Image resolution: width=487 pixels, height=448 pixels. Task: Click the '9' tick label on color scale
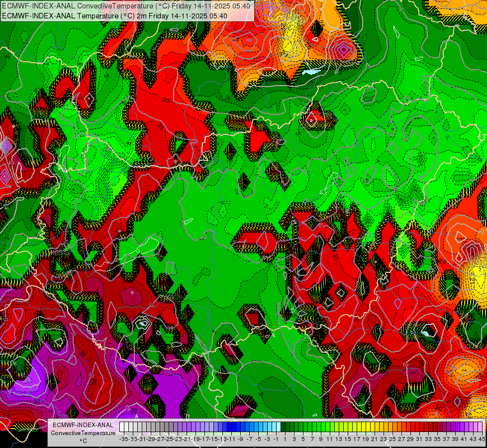[321, 439]
